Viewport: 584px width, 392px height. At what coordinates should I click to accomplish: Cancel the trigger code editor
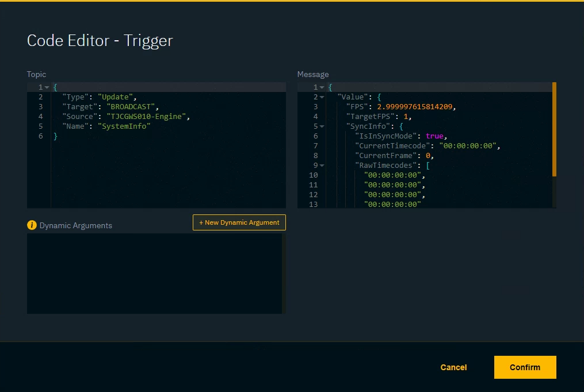point(453,367)
